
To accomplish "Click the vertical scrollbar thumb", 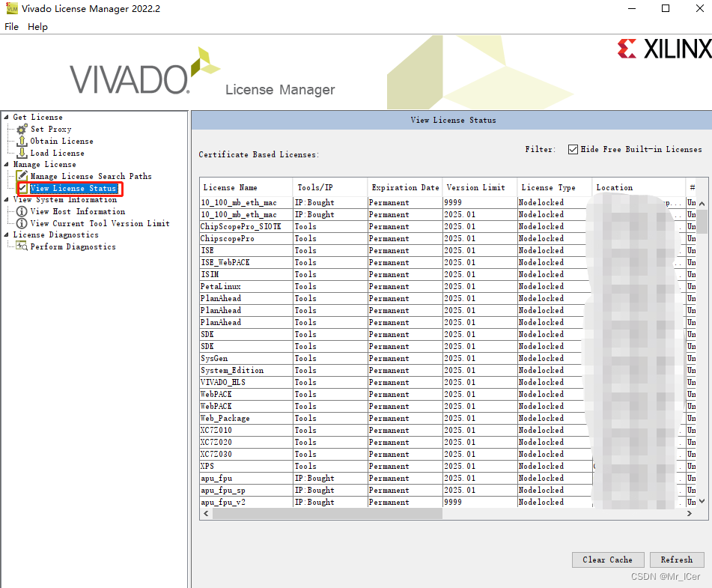I will coord(702,221).
